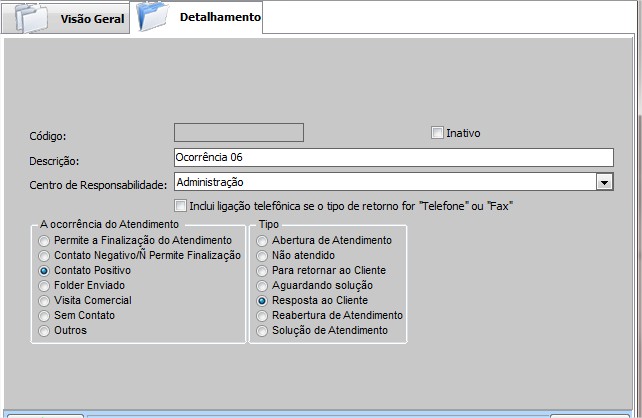Select Abertura de Atendimento type
Image resolution: width=642 pixels, height=418 pixels.
tap(263, 241)
